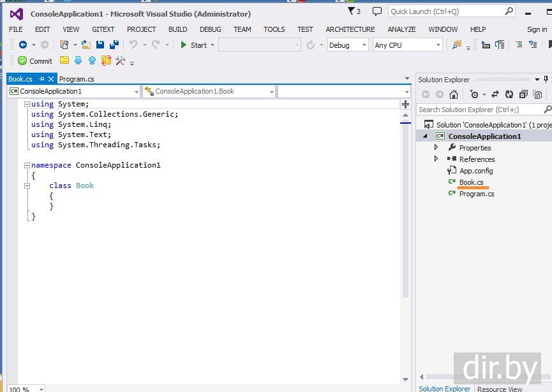Click Collapse All icon in Solution Explorer

point(523,94)
